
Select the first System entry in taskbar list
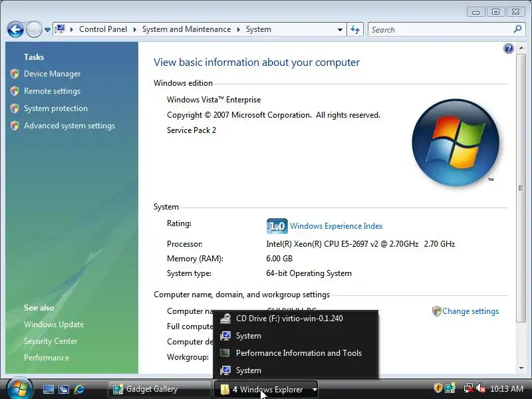click(x=295, y=336)
